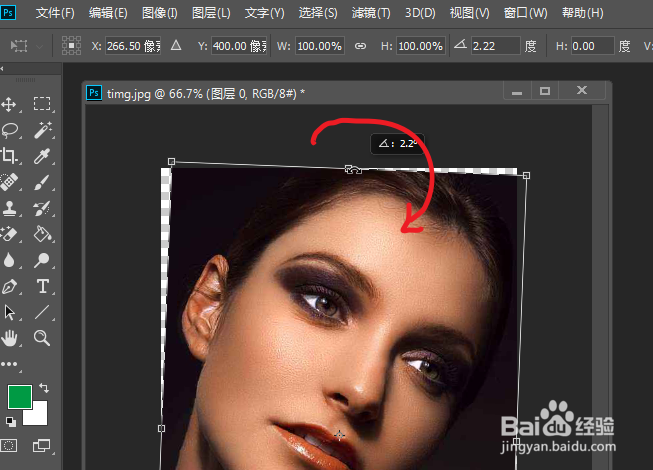The width and height of the screenshot is (653, 470).
Task: Reset default foreground and background colors
Action: (11, 422)
